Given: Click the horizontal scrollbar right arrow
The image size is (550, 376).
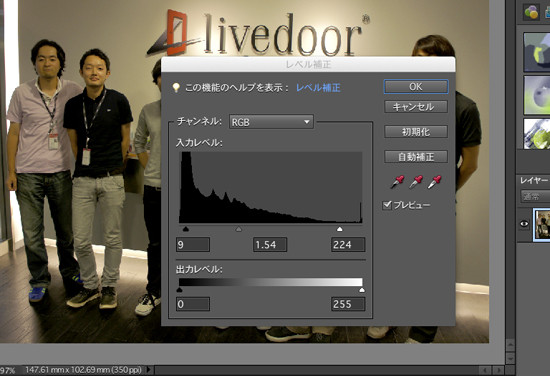Looking at the screenshot, I should [499, 370].
